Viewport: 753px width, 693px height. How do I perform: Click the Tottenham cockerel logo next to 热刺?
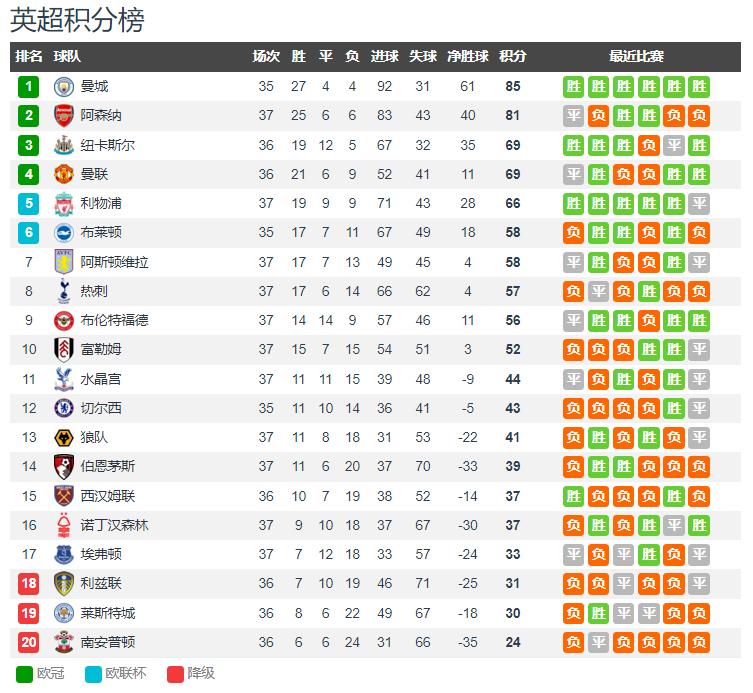pos(63,291)
